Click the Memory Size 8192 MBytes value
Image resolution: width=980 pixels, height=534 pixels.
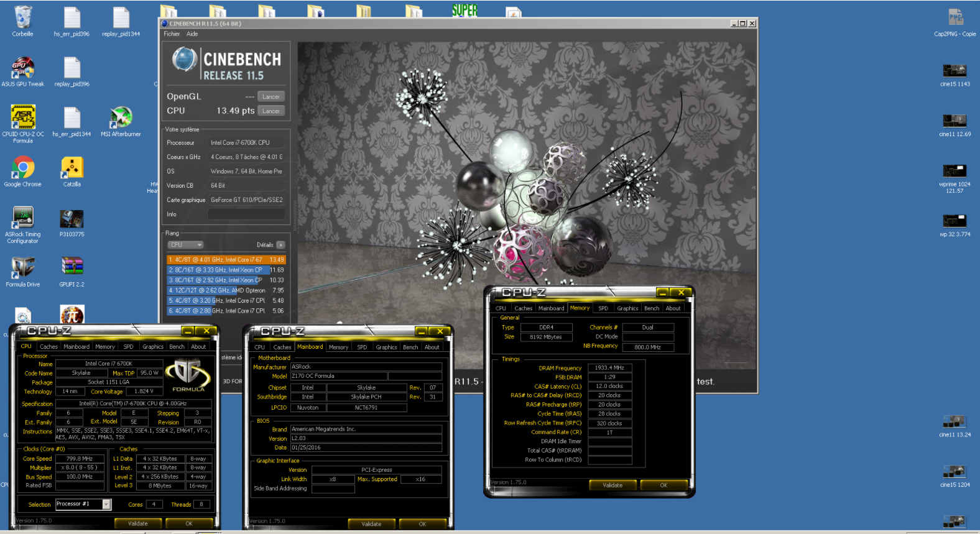click(x=546, y=337)
